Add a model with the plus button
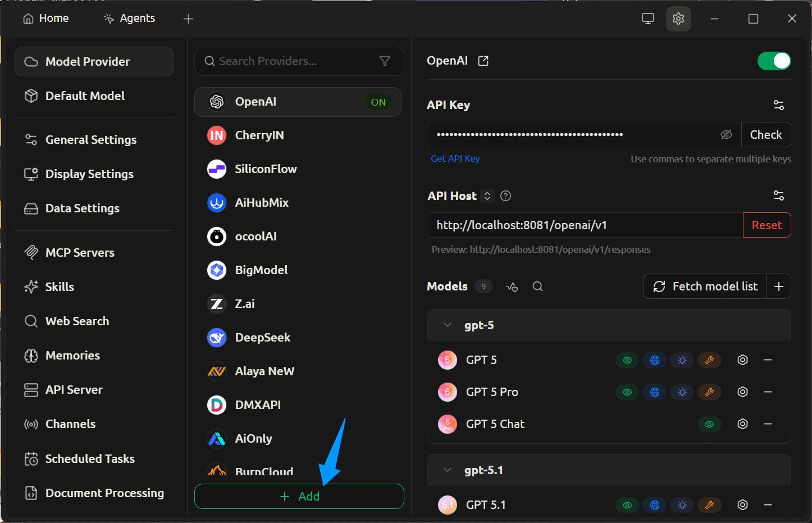 point(779,286)
